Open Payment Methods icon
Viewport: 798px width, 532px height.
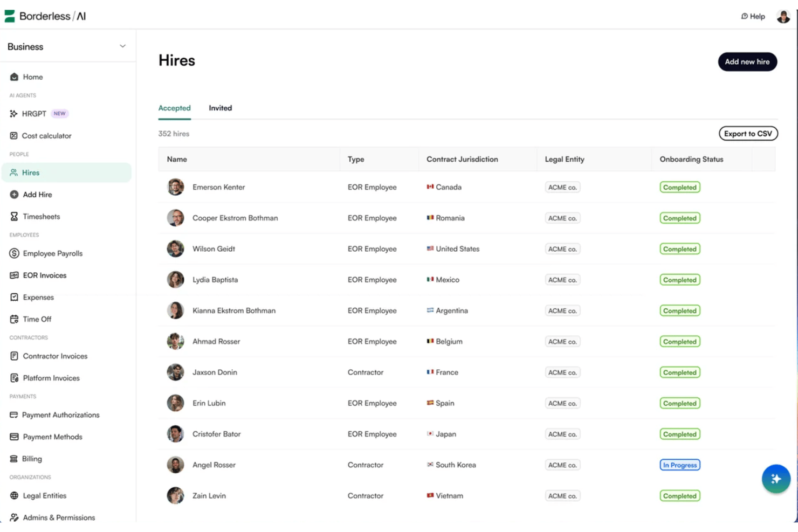pyautogui.click(x=14, y=437)
